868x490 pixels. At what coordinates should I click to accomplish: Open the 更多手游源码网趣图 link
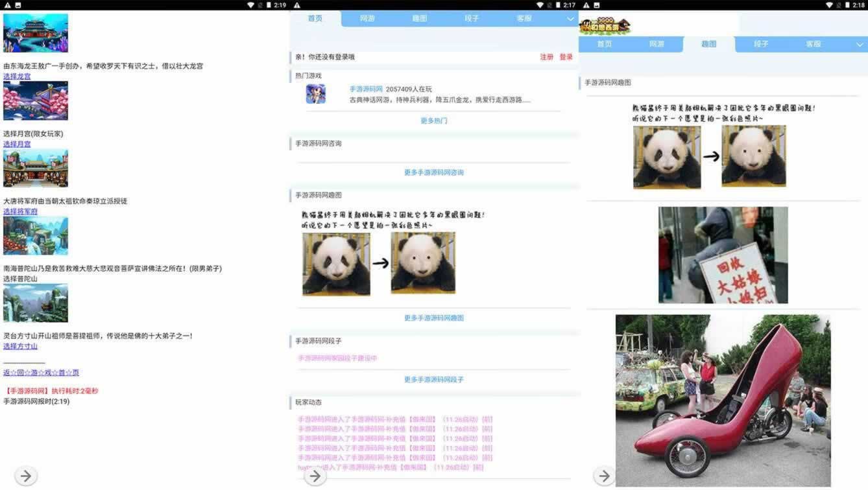tap(433, 318)
